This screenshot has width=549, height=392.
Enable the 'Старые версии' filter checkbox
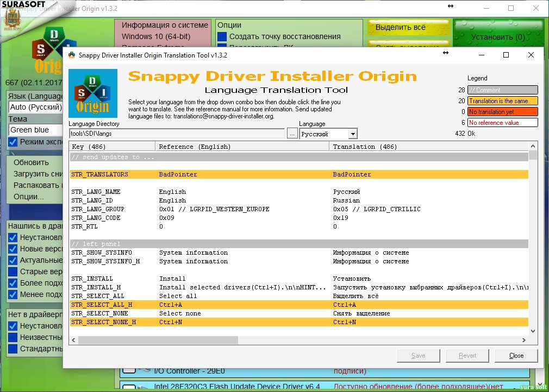pyautogui.click(x=13, y=271)
